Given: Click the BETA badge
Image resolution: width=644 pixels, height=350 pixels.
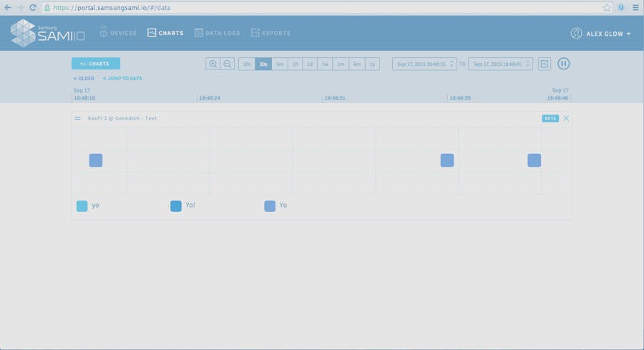Looking at the screenshot, I should pos(550,118).
